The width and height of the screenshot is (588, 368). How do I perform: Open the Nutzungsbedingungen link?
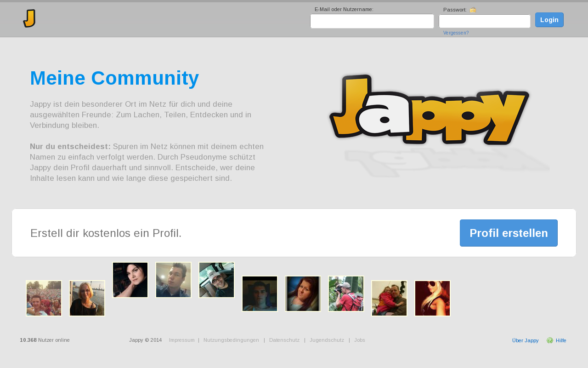pyautogui.click(x=231, y=340)
